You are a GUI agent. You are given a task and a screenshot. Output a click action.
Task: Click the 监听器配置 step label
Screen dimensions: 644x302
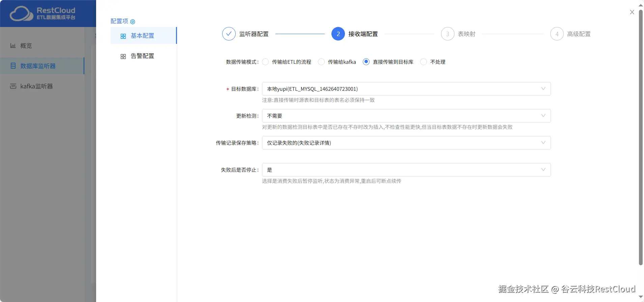254,34
